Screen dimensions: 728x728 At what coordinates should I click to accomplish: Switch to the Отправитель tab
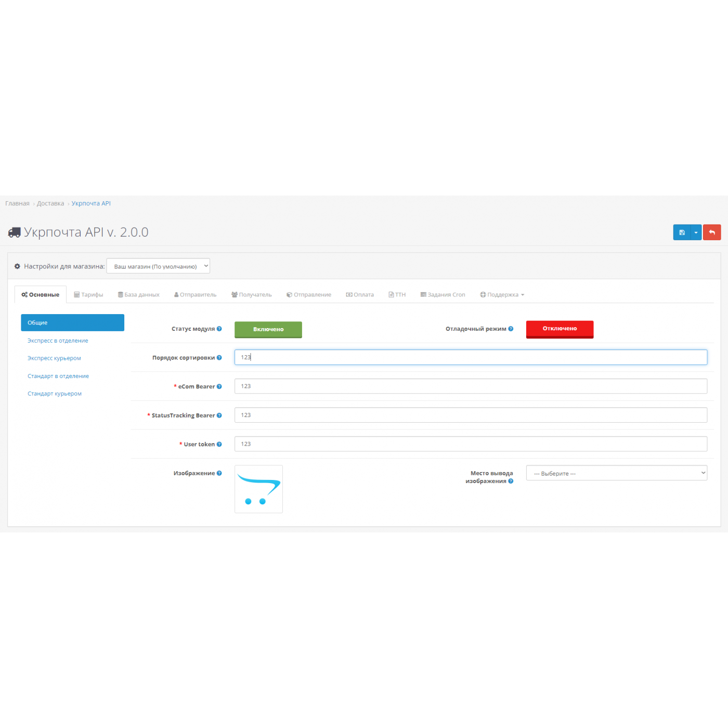click(x=195, y=295)
